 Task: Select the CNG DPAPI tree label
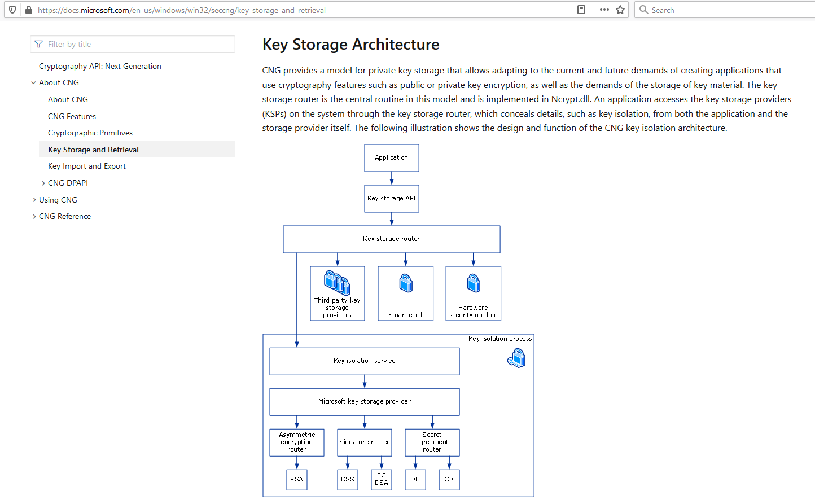[x=68, y=183]
